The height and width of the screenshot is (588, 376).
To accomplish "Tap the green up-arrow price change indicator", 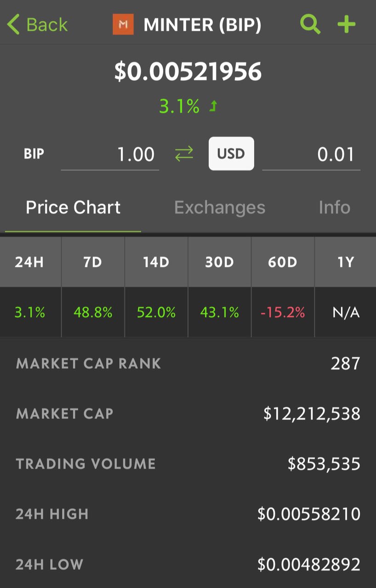I will tap(213, 107).
